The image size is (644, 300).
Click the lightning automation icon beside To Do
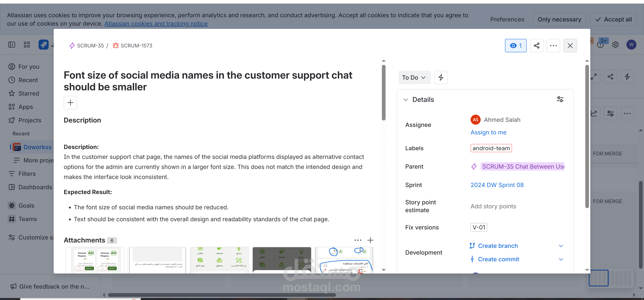[x=441, y=77]
